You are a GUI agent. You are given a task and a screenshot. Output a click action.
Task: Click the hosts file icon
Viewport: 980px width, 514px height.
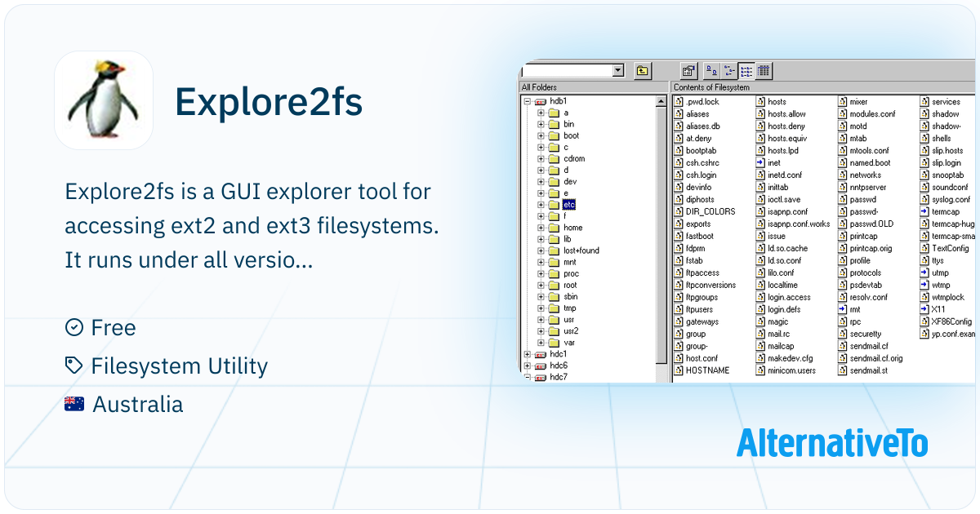[x=760, y=102]
